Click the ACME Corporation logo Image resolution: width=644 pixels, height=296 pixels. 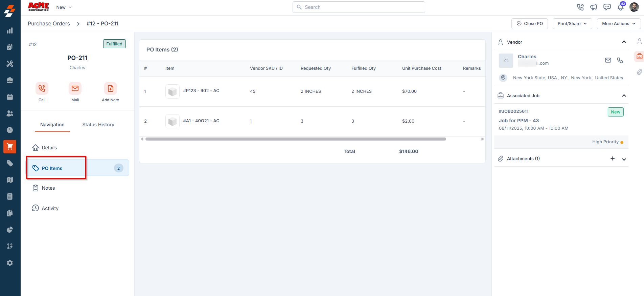coord(39,7)
